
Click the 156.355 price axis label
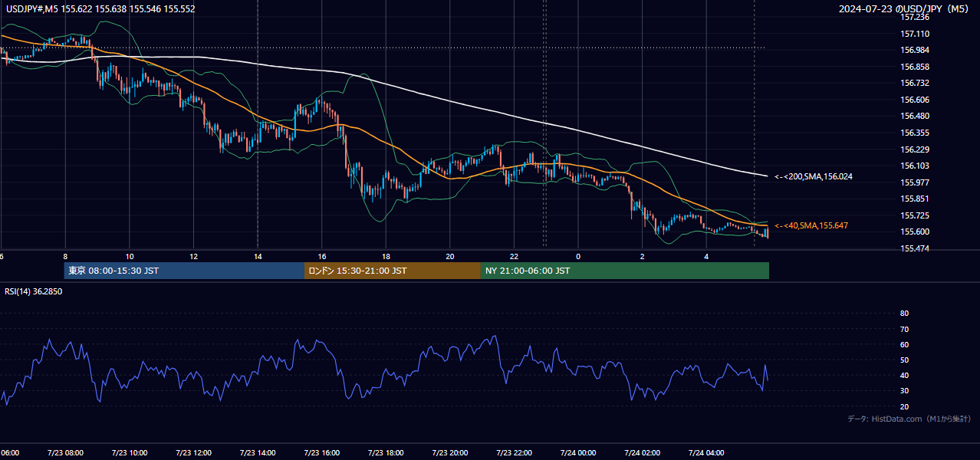(x=915, y=133)
